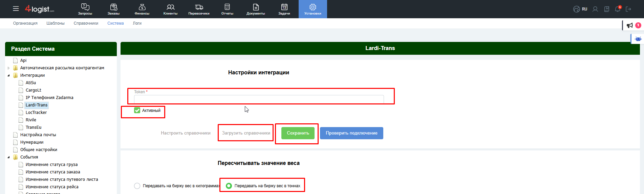Switch to the Логи submenu

point(137,23)
